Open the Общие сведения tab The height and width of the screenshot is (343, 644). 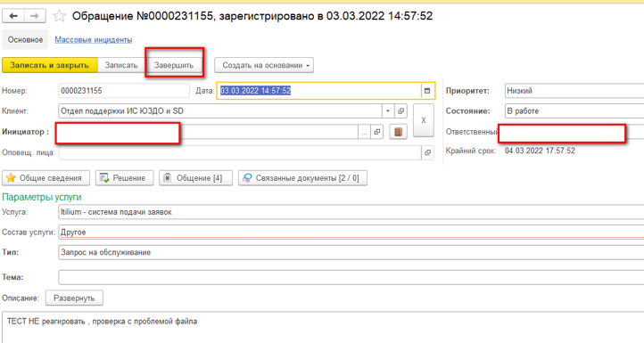46,178
